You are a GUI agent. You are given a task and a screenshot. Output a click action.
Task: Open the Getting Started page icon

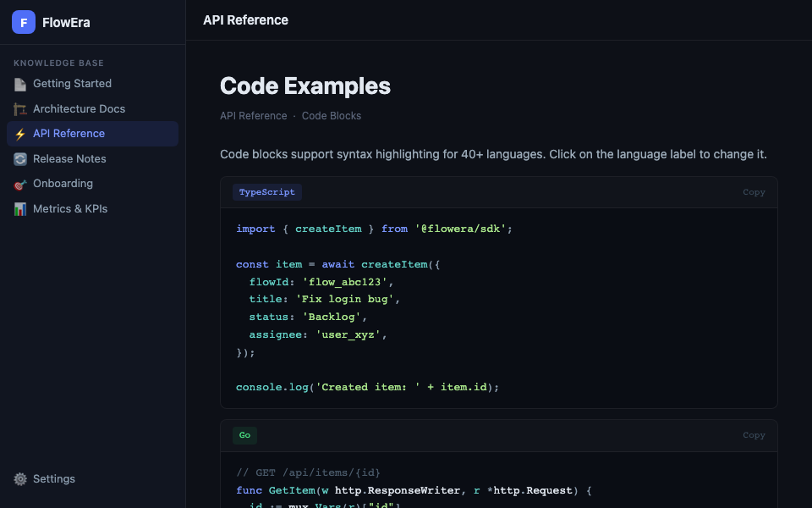pos(20,84)
